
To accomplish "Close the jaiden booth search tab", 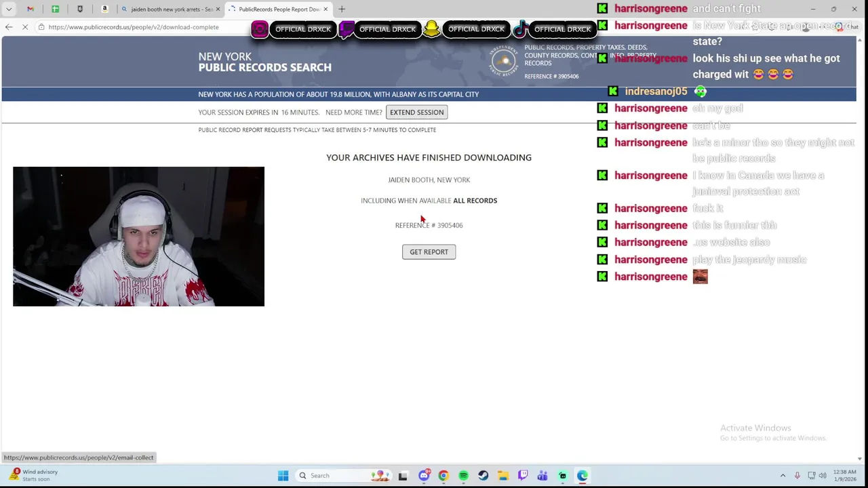I will pyautogui.click(x=218, y=9).
